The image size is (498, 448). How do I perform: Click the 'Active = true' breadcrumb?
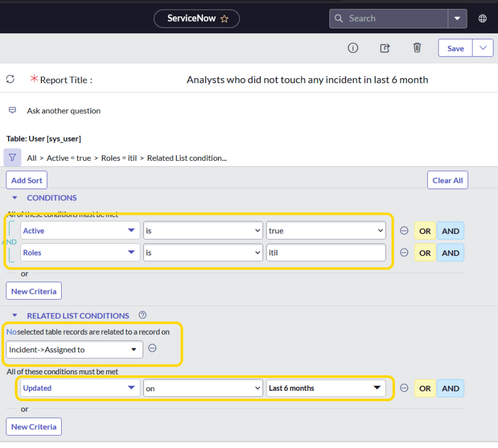[x=68, y=158]
